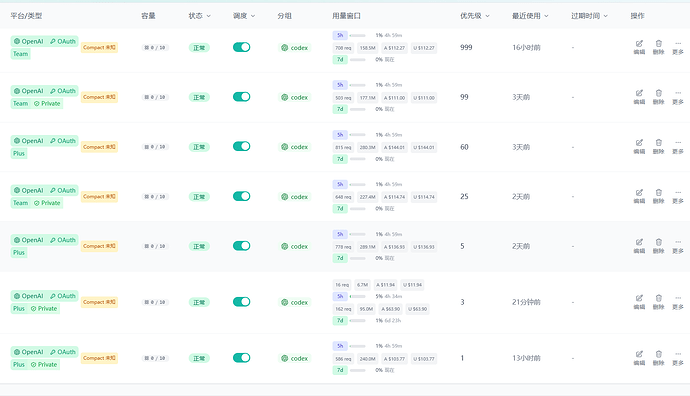690x396 pixels.
Task: Click the 5h usage bar in the 708 req row
Action: 357,35
